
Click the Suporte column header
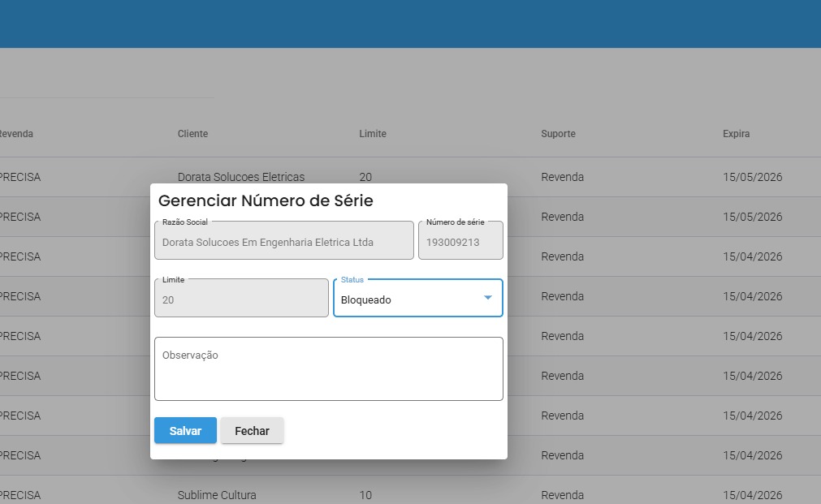558,134
